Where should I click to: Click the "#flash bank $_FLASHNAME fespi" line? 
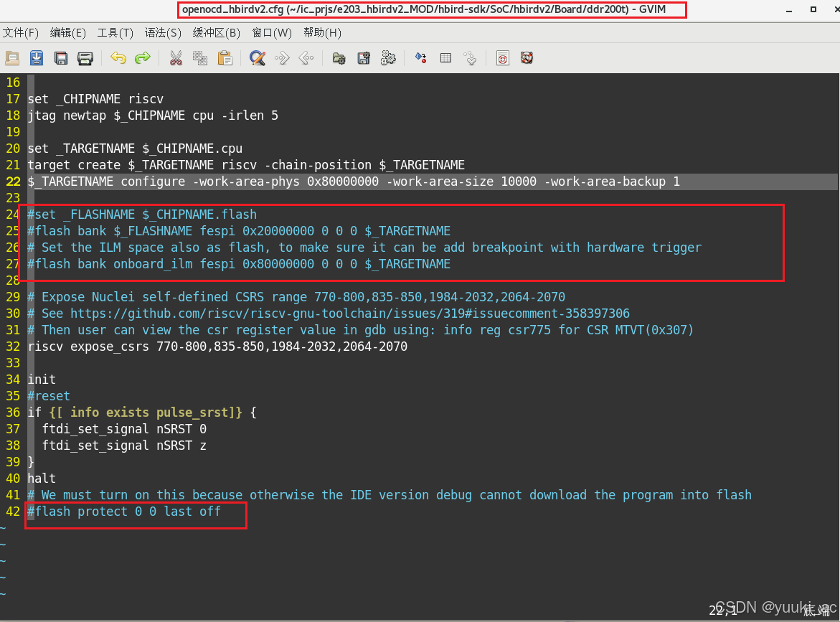(239, 231)
